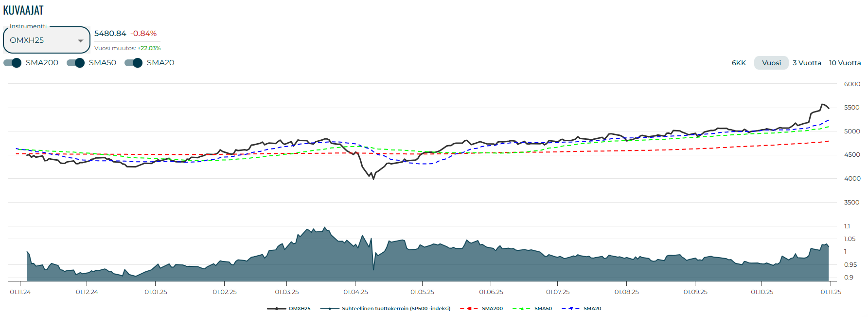Select the OMXH25 instrument combo box
Image resolution: width=868 pixels, height=317 pixels.
tap(41, 40)
